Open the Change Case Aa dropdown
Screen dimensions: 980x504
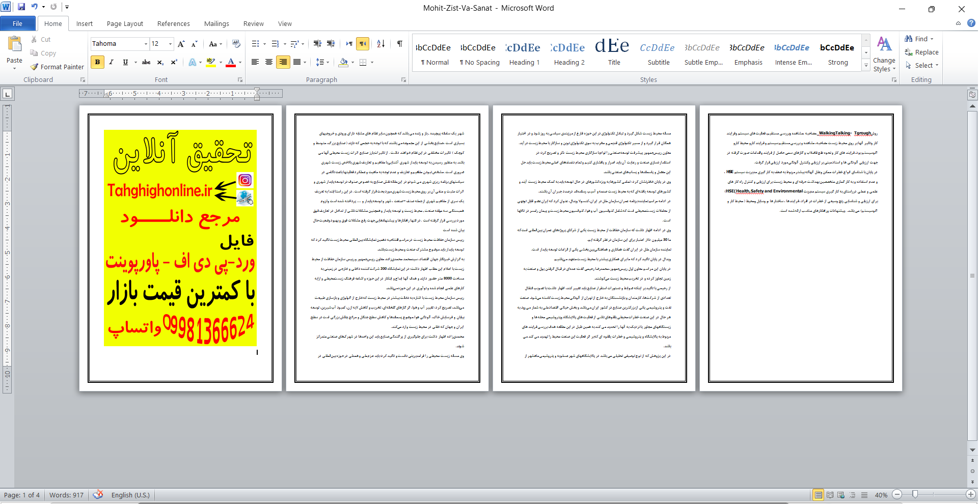pos(215,44)
